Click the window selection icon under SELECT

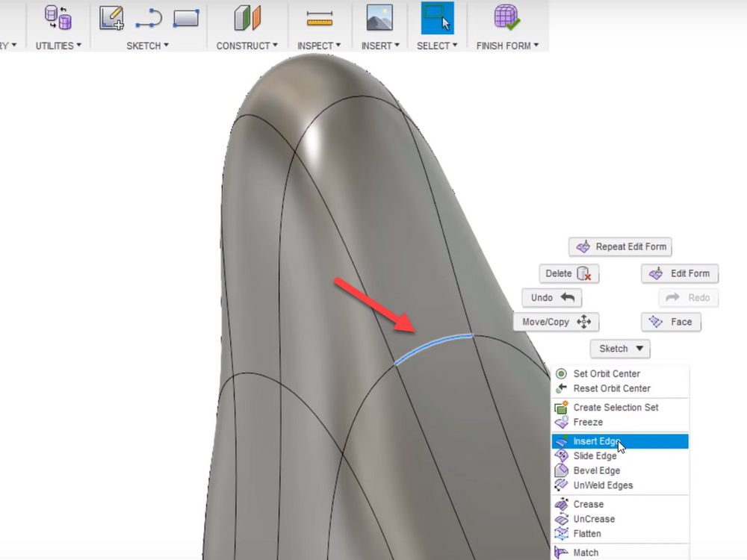(x=436, y=17)
